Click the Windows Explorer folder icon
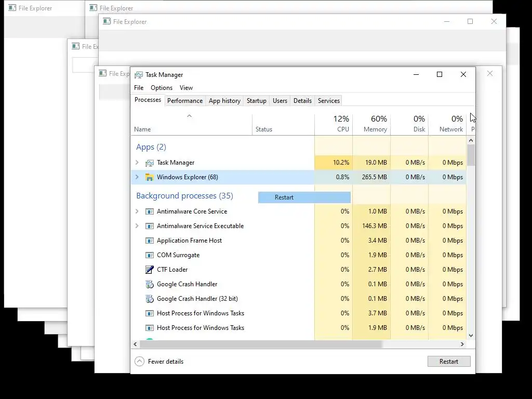532x399 pixels. 149,177
